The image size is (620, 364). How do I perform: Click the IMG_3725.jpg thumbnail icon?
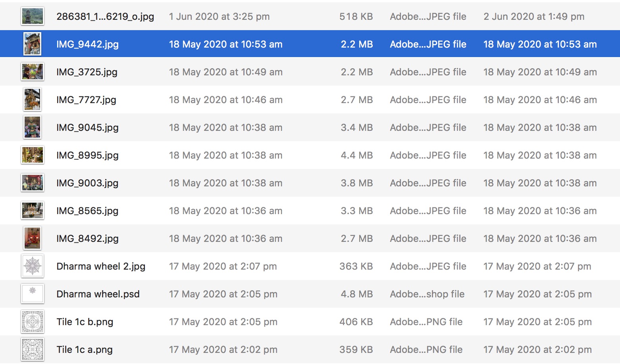point(32,72)
